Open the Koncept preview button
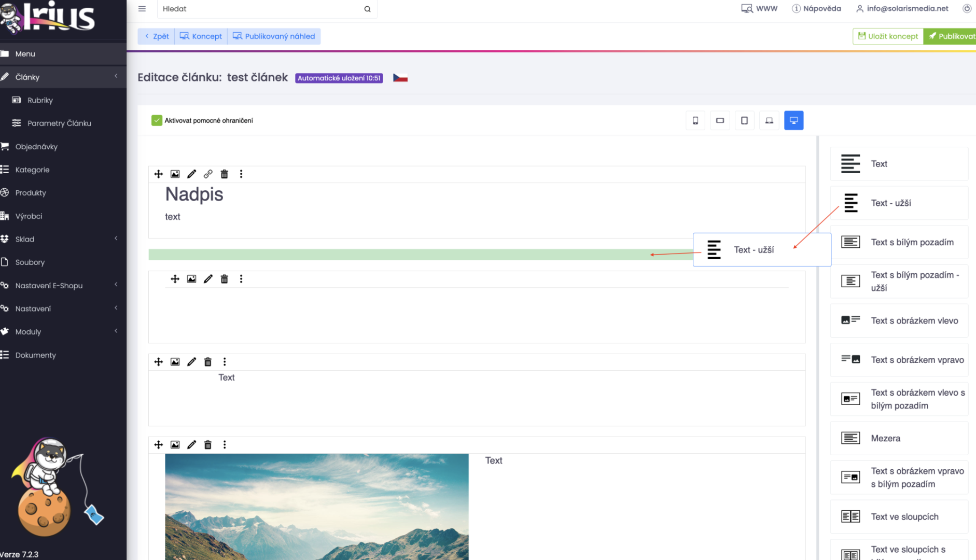The height and width of the screenshot is (560, 976). pos(201,36)
